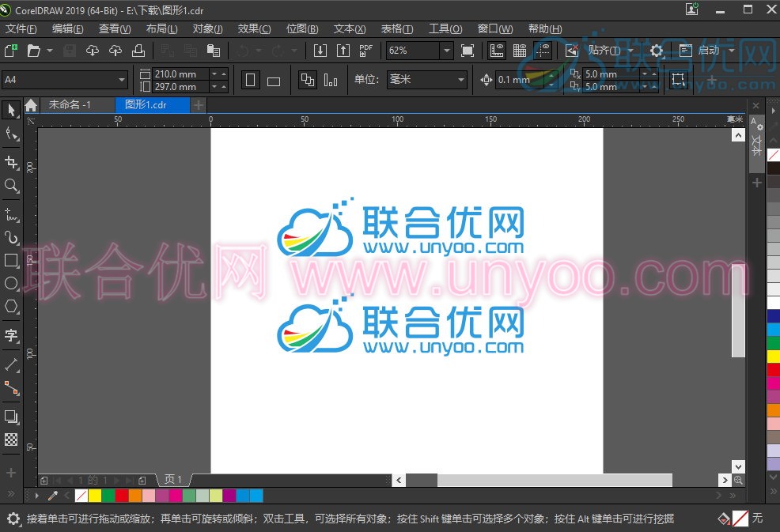Viewport: 780px width, 532px height.
Task: Set page to portrait orientation
Action: pyautogui.click(x=250, y=80)
